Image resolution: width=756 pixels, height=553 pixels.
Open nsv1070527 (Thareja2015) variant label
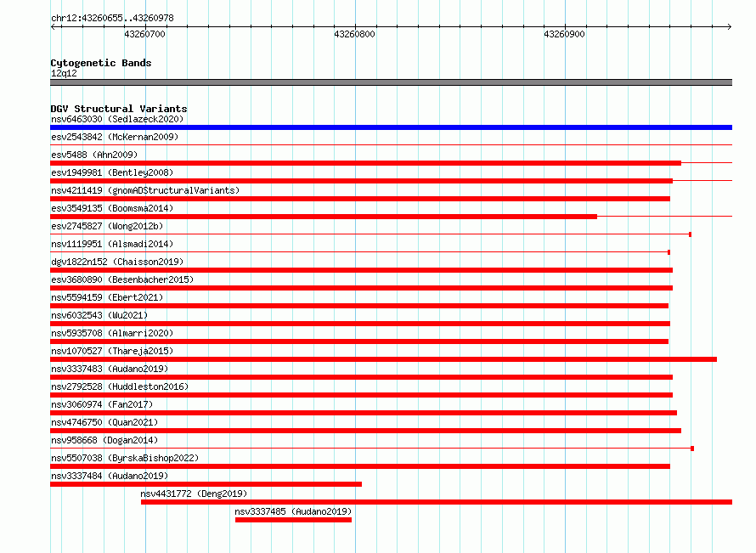pyautogui.click(x=112, y=351)
